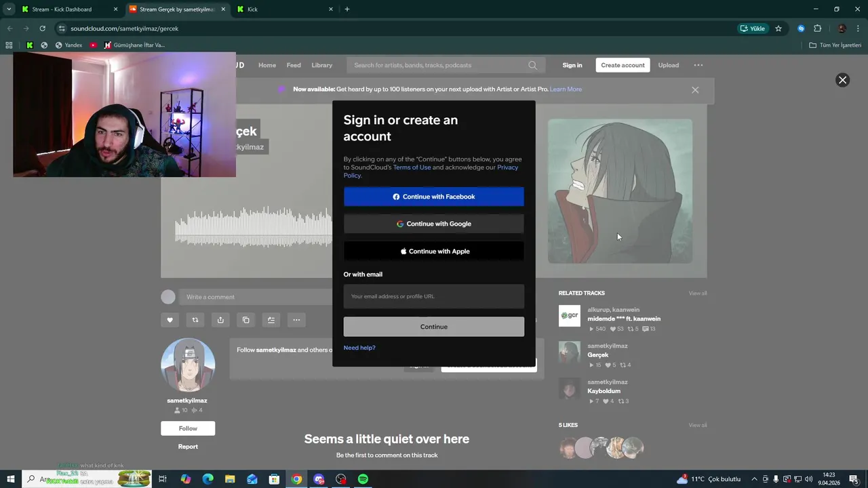Open the Feed tab

[294, 65]
